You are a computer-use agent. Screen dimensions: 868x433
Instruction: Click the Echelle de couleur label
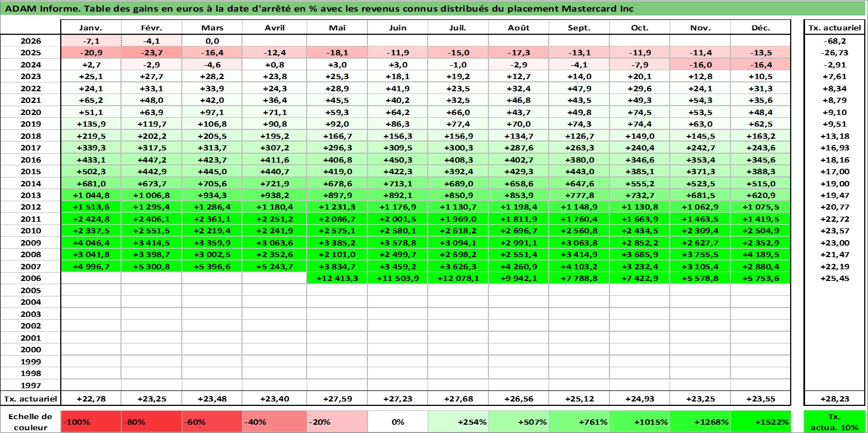30,422
